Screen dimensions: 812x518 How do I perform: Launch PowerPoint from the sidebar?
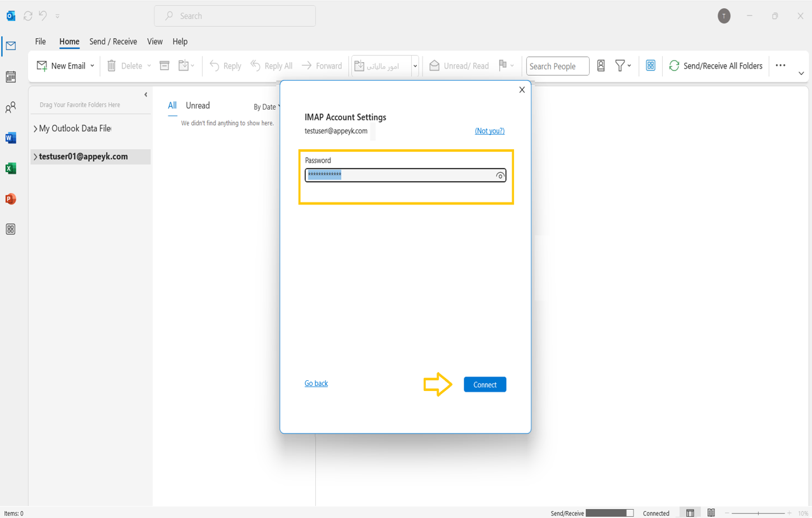(11, 199)
